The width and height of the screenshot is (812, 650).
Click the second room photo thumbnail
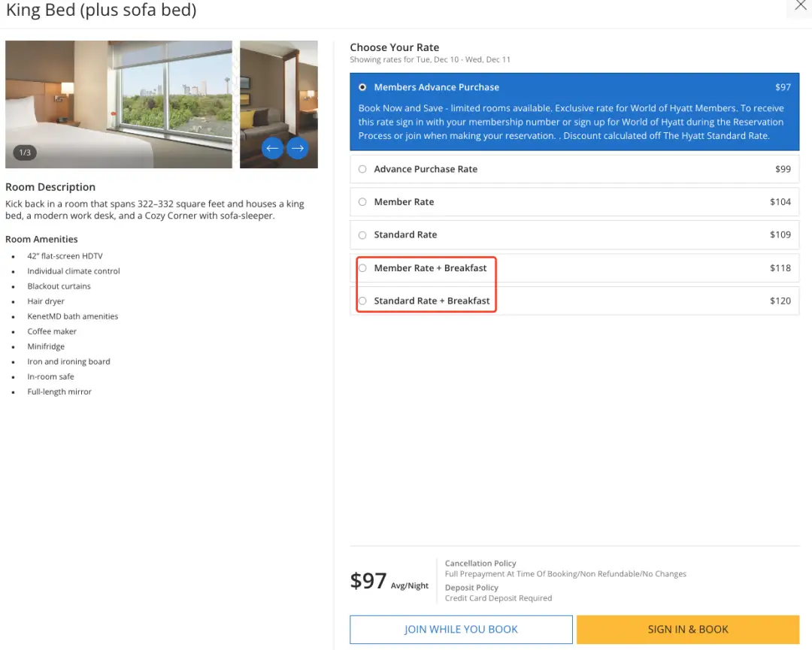point(278,90)
